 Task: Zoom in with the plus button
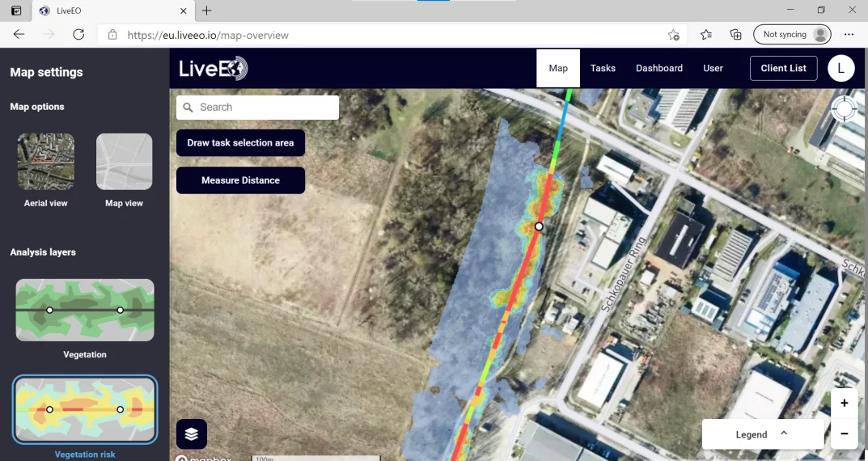845,403
